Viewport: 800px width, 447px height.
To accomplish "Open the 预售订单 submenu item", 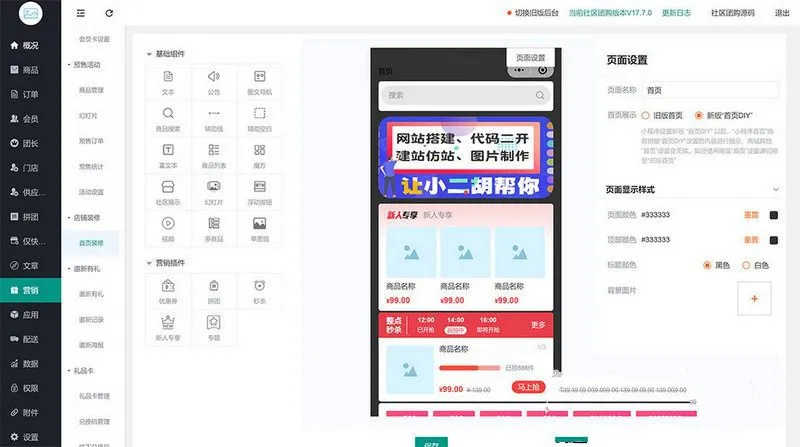I will [91, 141].
